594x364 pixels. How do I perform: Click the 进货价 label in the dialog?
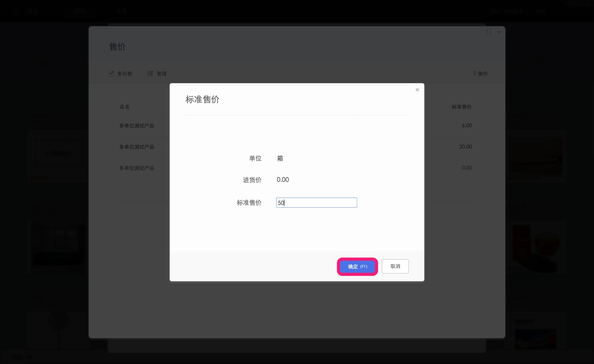252,180
